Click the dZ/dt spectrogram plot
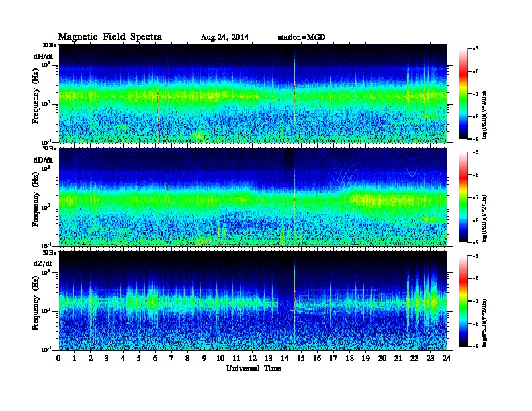 pos(253,300)
